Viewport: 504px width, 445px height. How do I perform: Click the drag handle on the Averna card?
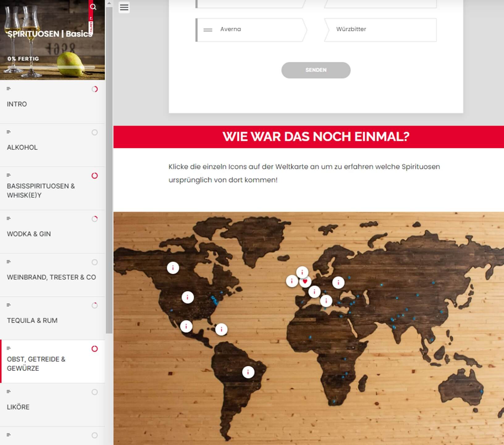click(208, 30)
